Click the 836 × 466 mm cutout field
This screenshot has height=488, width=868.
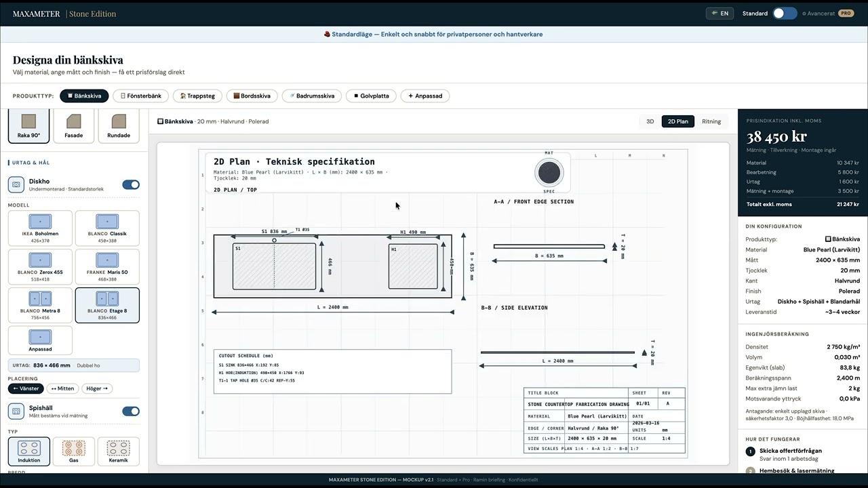point(73,365)
